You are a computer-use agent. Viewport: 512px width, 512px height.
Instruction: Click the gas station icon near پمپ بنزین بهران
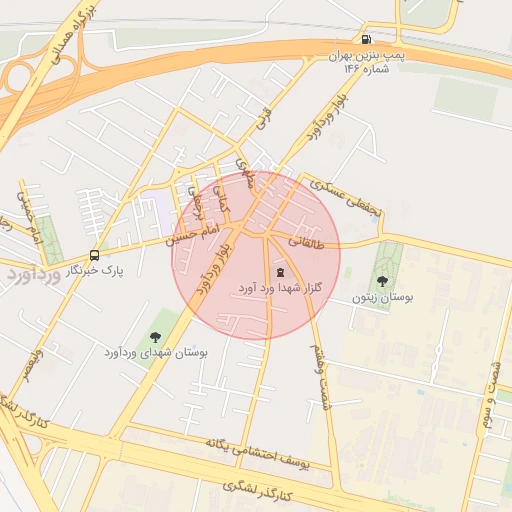pyautogui.click(x=366, y=39)
